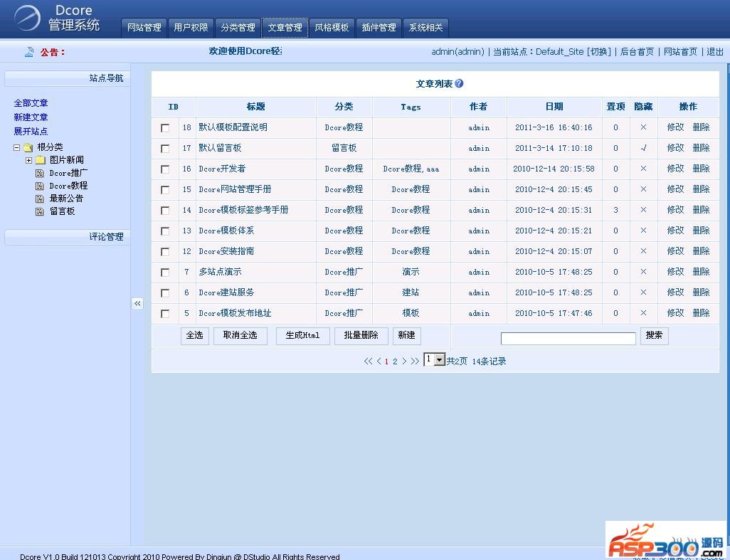Click the announcement speaker icon
Image resolution: width=730 pixels, height=560 pixels.
[x=29, y=52]
